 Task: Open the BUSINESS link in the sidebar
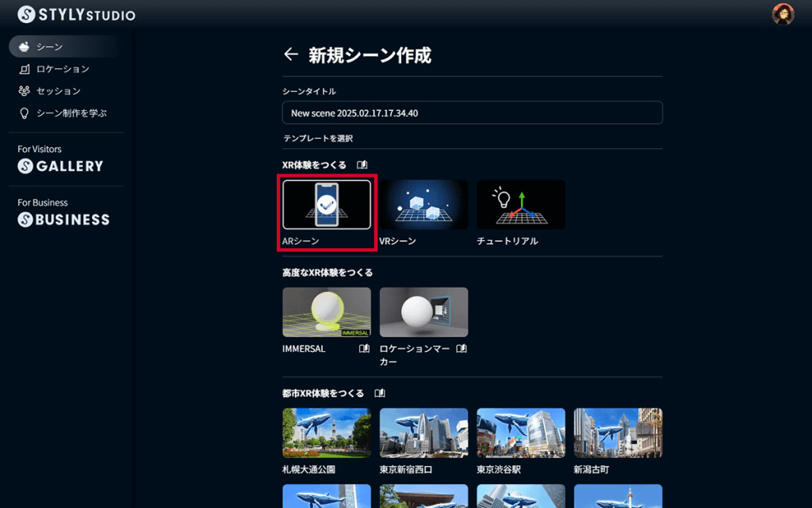click(x=63, y=220)
